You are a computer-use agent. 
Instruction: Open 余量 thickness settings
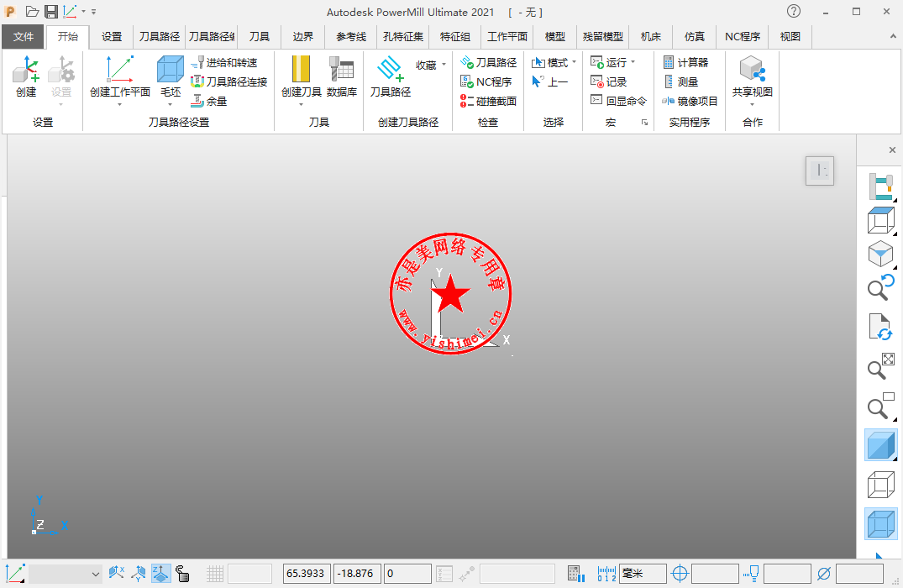point(209,101)
